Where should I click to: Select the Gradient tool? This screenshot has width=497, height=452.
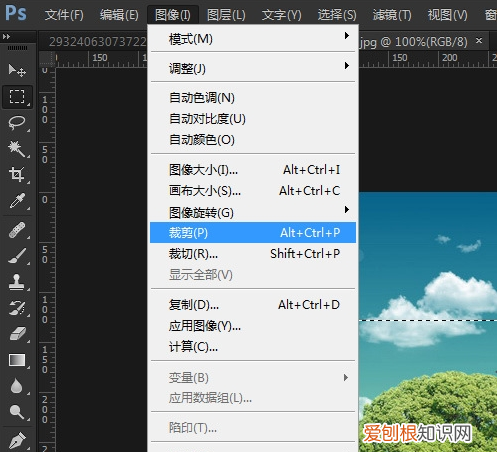point(17,360)
